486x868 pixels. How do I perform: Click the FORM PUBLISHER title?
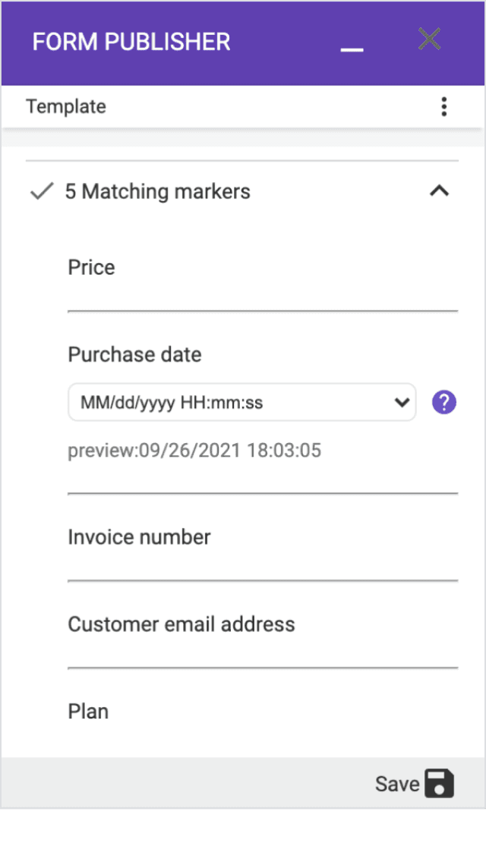point(131,42)
